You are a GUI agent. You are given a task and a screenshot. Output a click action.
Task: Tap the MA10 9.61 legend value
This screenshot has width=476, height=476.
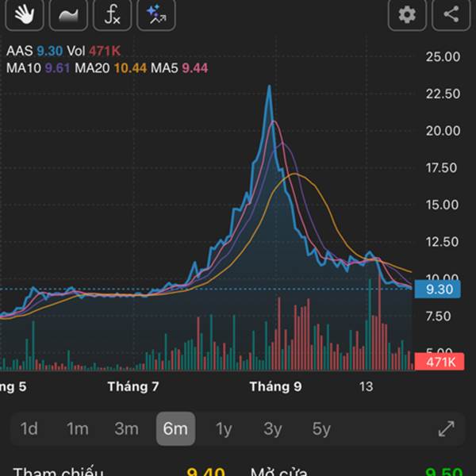[x=39, y=68]
